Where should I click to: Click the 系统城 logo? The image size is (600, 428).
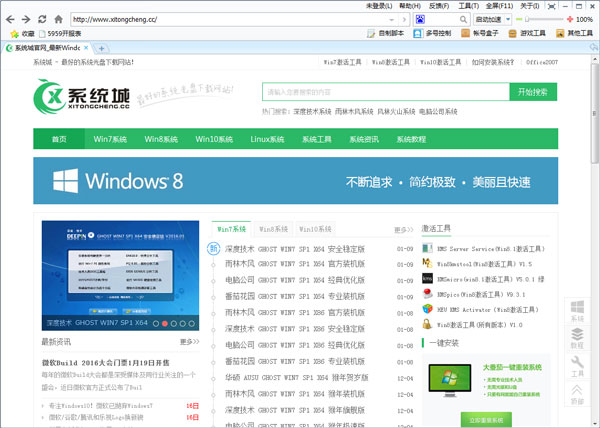(82, 96)
